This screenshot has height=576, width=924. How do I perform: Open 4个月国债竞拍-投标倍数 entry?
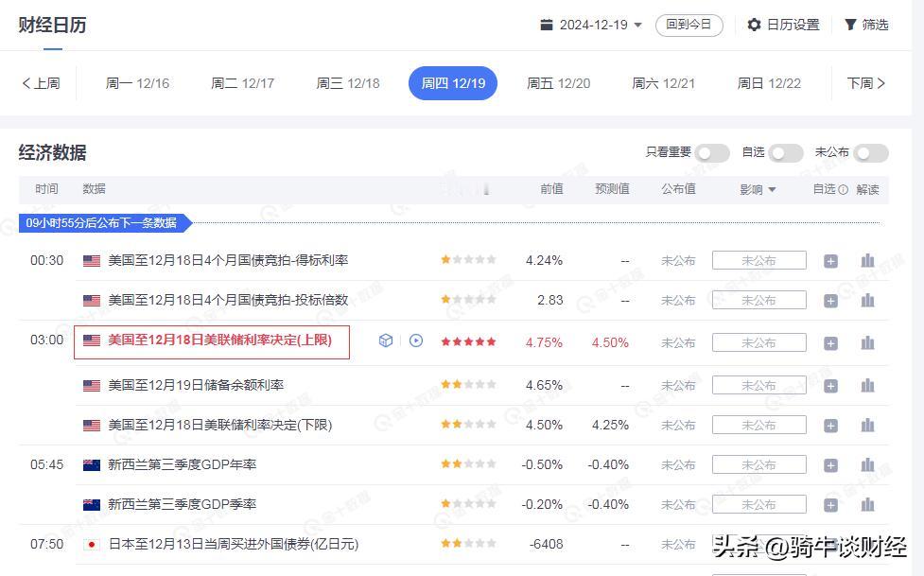click(x=228, y=300)
